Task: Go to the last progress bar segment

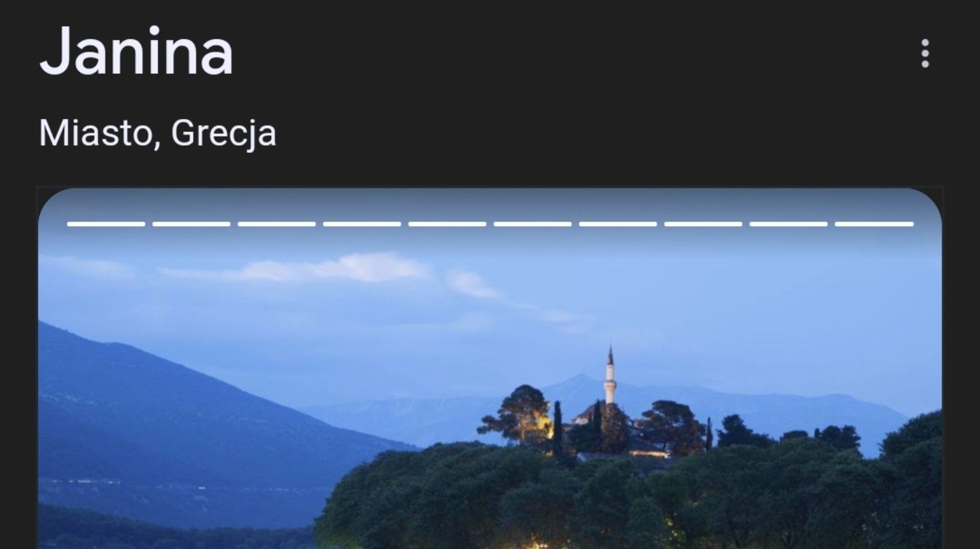Action: tap(874, 224)
